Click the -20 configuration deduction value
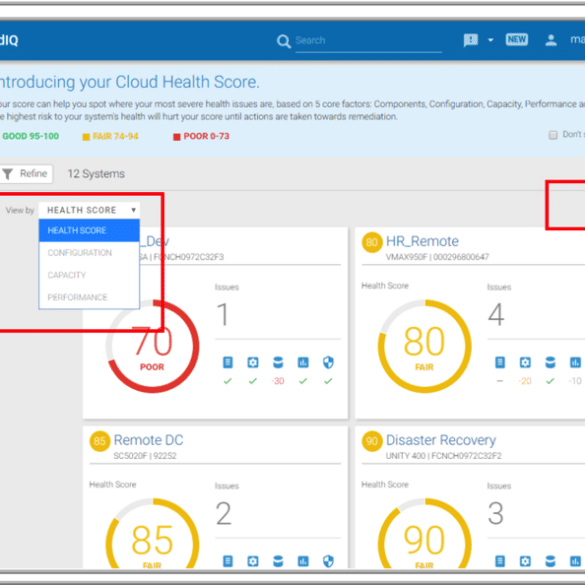585x585 pixels. point(525,381)
